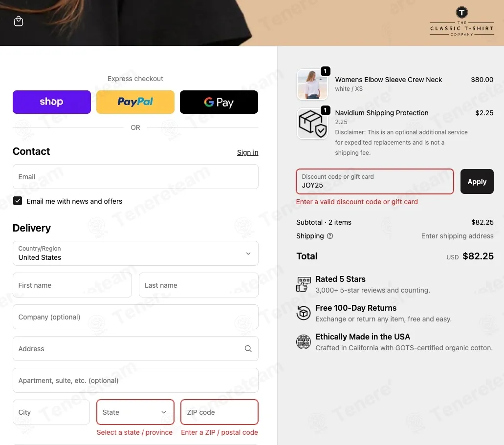Expand the State dropdown
The height and width of the screenshot is (445, 504).
(135, 412)
